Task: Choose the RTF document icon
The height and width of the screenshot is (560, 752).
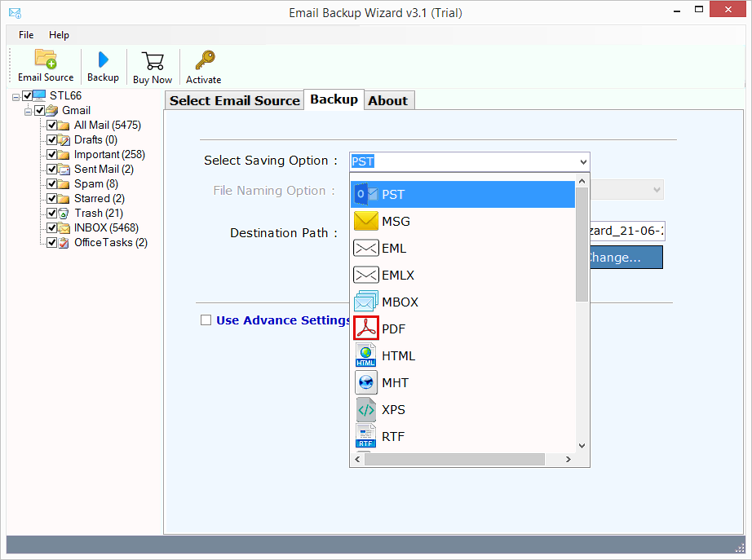Action: 366,436
